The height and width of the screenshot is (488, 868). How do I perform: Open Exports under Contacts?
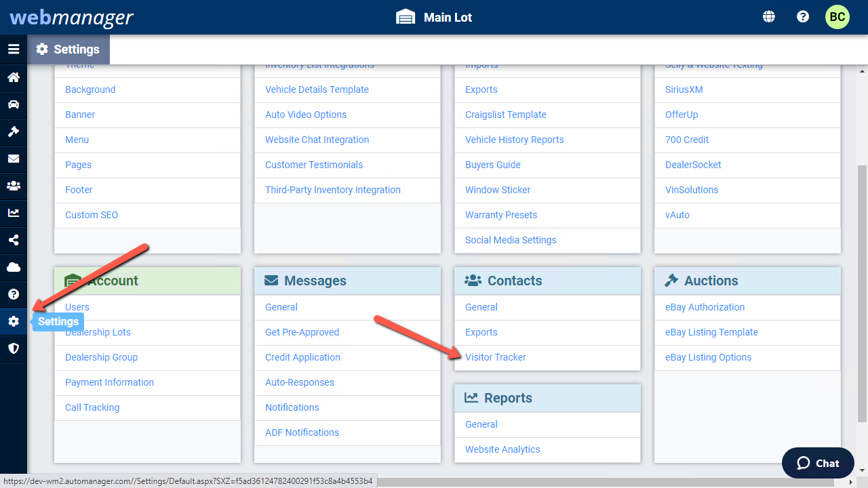(481, 332)
